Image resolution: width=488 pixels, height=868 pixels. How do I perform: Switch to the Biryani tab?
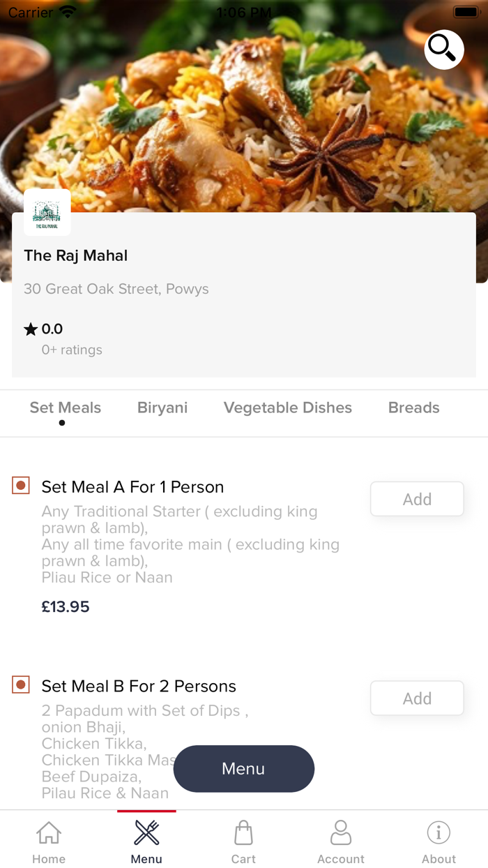pos(162,407)
